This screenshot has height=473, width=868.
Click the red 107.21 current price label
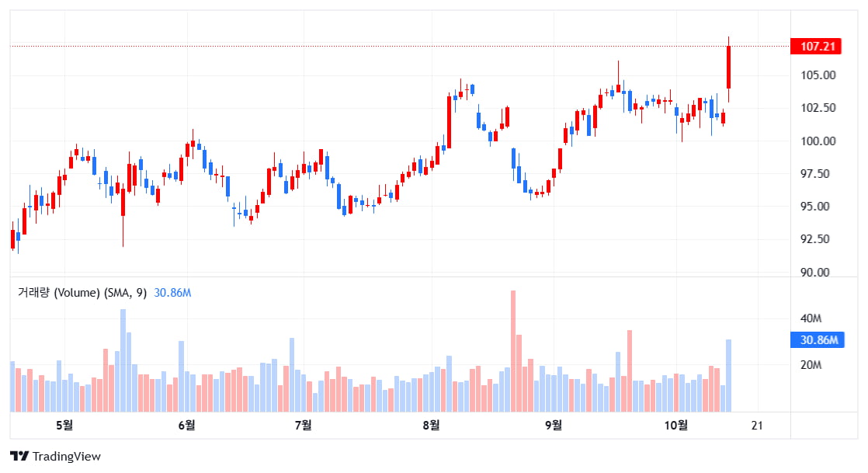(816, 47)
